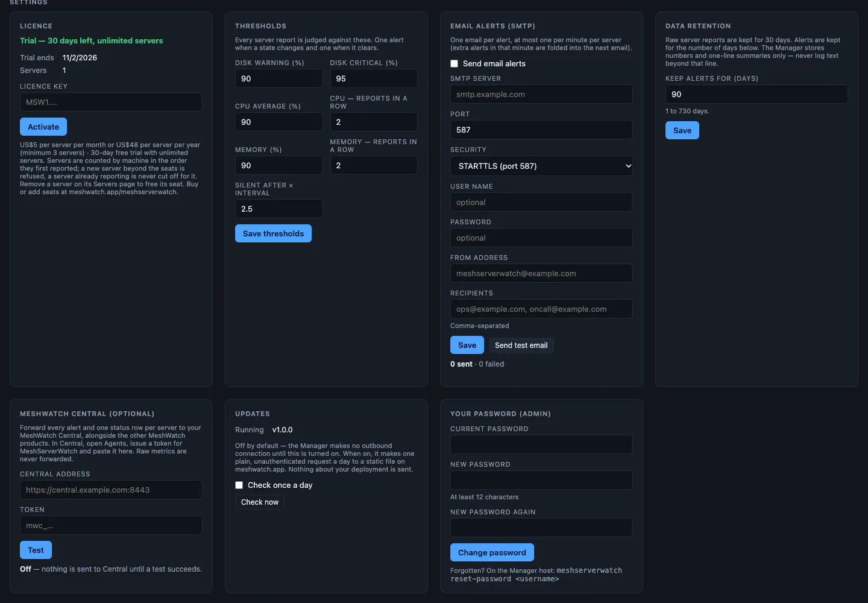Screen dimensions: 868x603
Task: Select the first New Password field
Action: pos(541,480)
